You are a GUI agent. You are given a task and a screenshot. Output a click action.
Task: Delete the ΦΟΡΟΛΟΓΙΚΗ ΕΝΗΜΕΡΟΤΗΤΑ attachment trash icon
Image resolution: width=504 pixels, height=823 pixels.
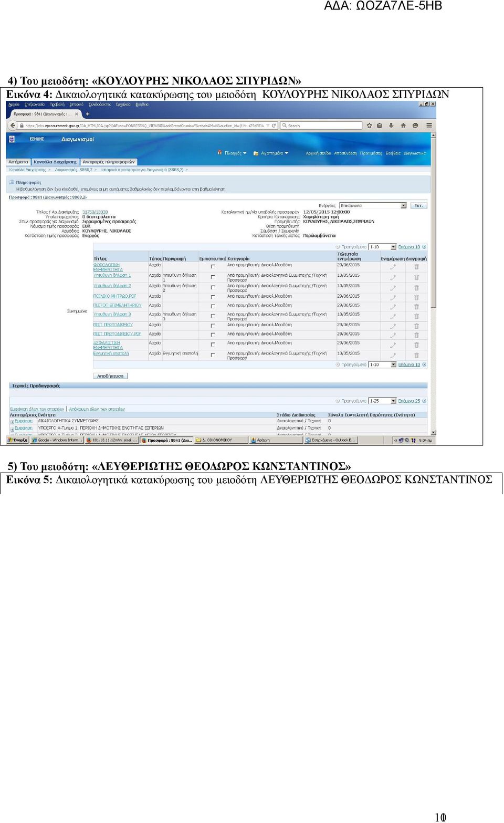click(416, 267)
